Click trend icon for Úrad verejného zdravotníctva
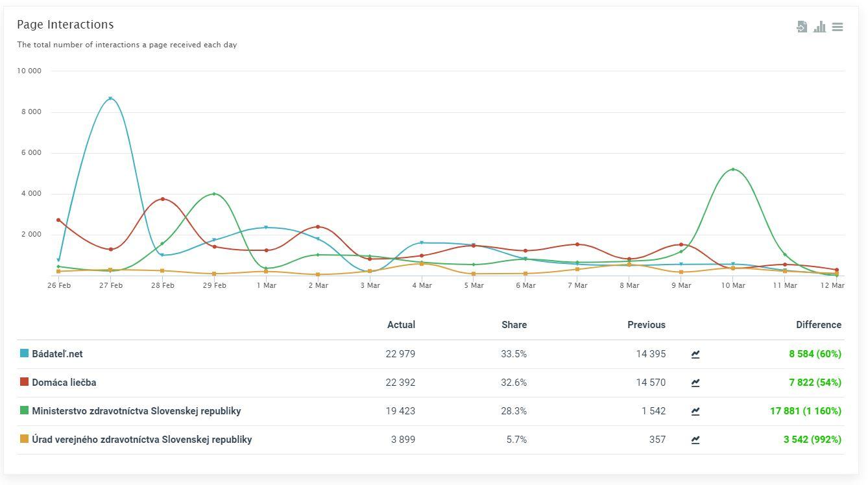Screen dimensions: 868x485 [695, 440]
